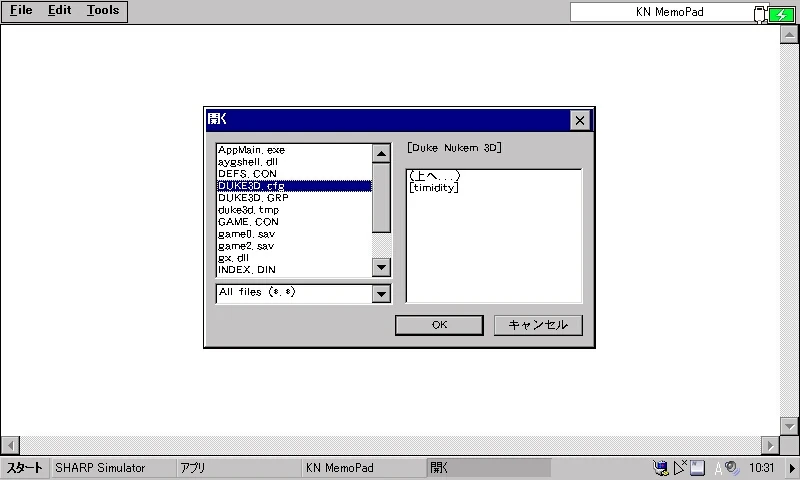
Task: Select aygshell.dll in the file list
Action: click(294, 162)
